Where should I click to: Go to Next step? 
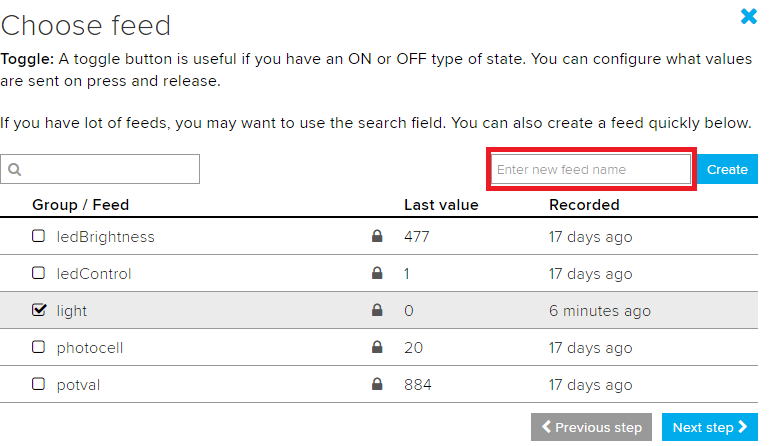(709, 427)
